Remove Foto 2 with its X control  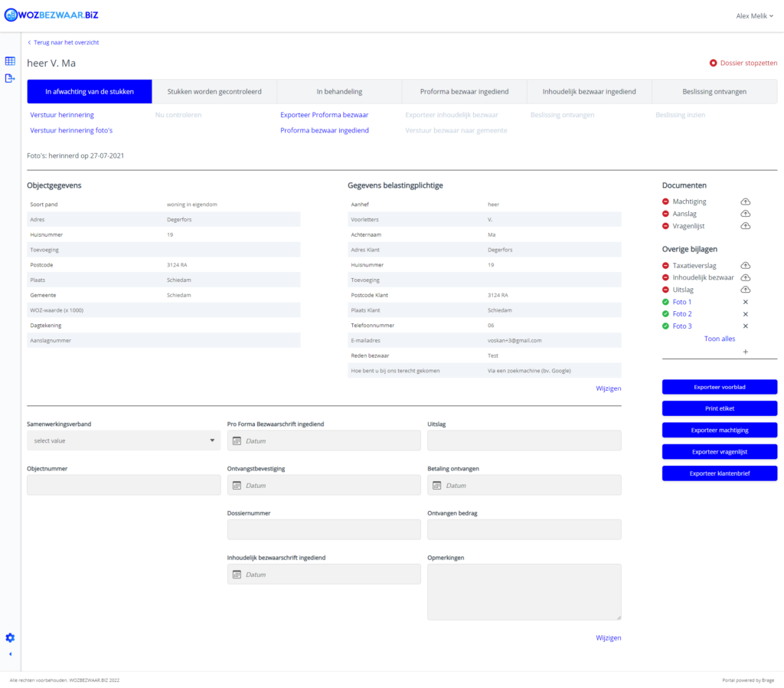pyautogui.click(x=745, y=313)
